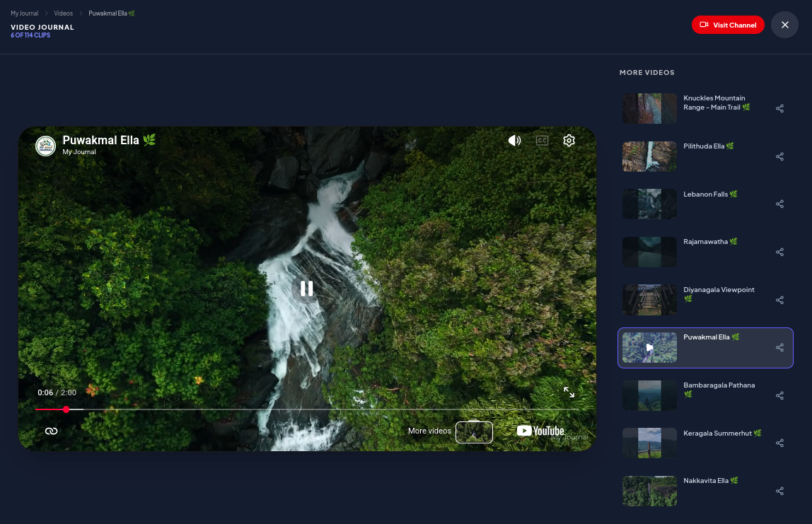Enter fullscreen with expand arrows icon
This screenshot has width=812, height=524.
tap(569, 392)
